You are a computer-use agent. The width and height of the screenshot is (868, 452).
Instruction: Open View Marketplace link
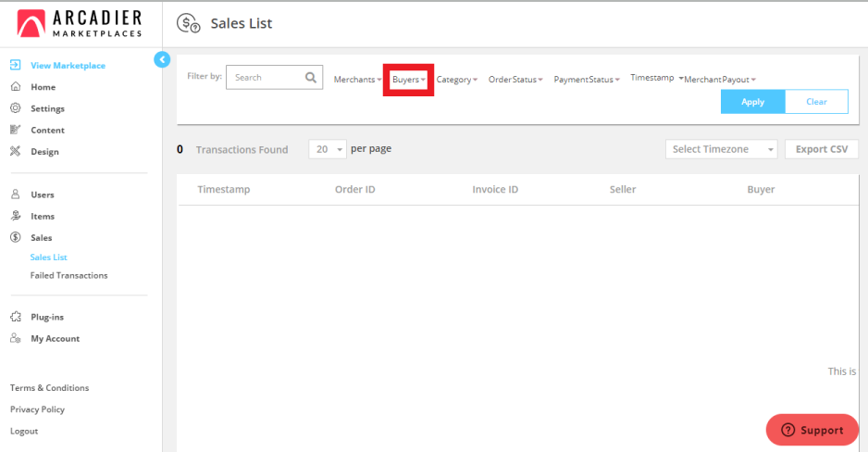pos(68,66)
